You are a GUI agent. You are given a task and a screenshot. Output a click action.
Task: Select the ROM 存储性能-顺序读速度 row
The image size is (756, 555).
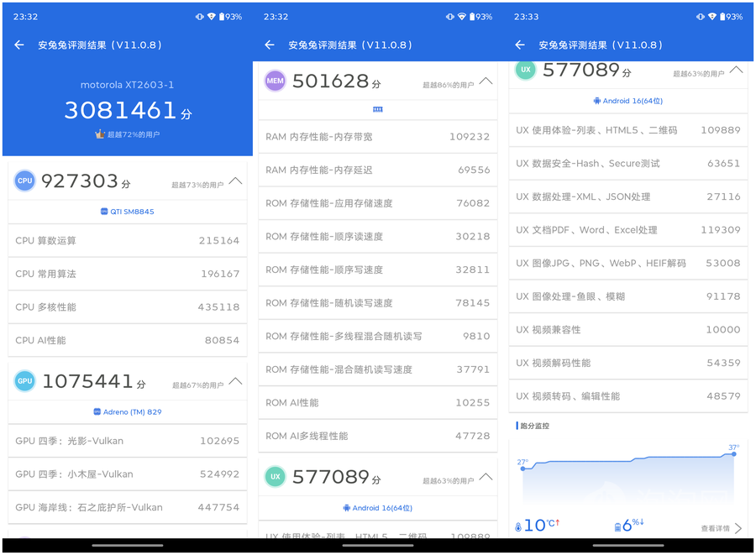click(x=377, y=236)
